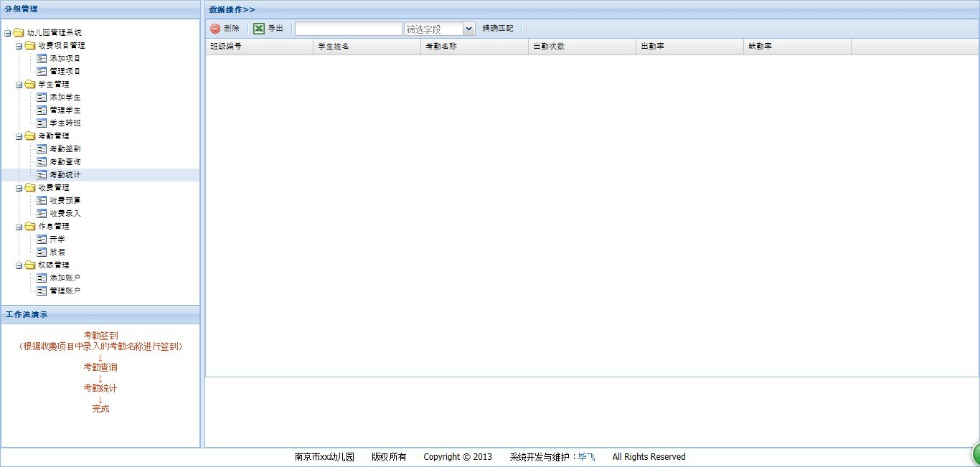Screen dimensions: 980x467
Task: Click the red 删除 delete icon
Action: coord(215,29)
